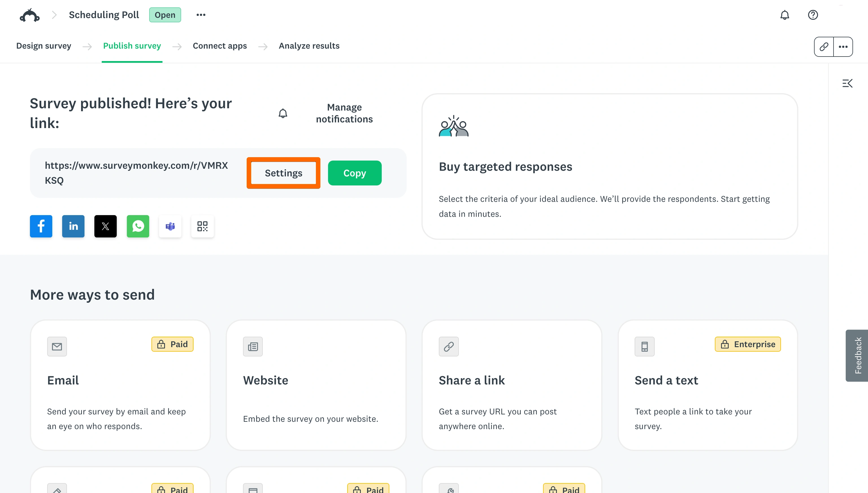Screen dimensions: 868x493
Task: Click 'Embed the survey on your website.' text
Action: [310, 419]
